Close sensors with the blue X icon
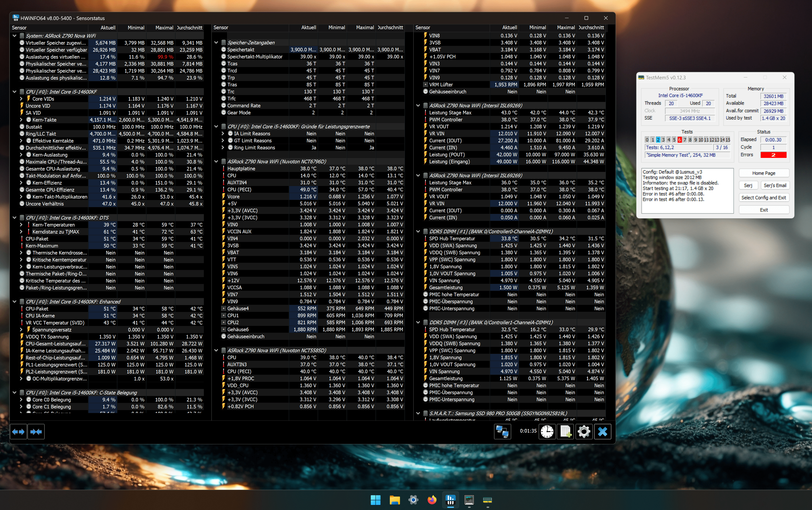812x510 pixels. pyautogui.click(x=603, y=432)
